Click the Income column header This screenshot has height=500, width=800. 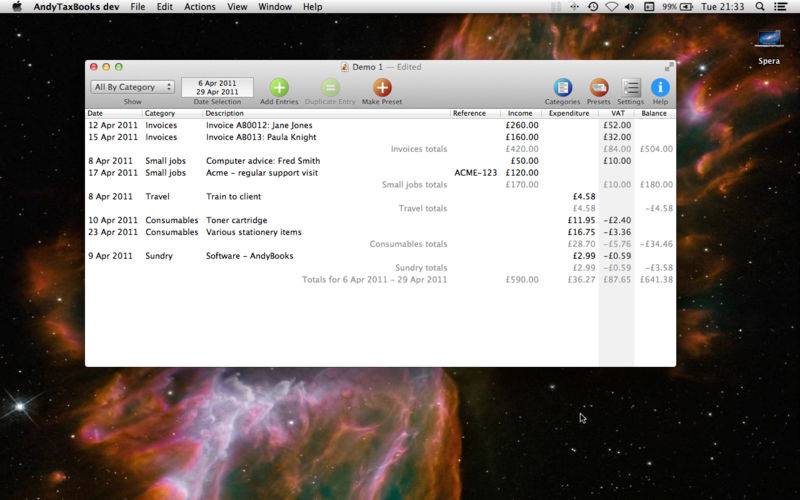click(520, 113)
